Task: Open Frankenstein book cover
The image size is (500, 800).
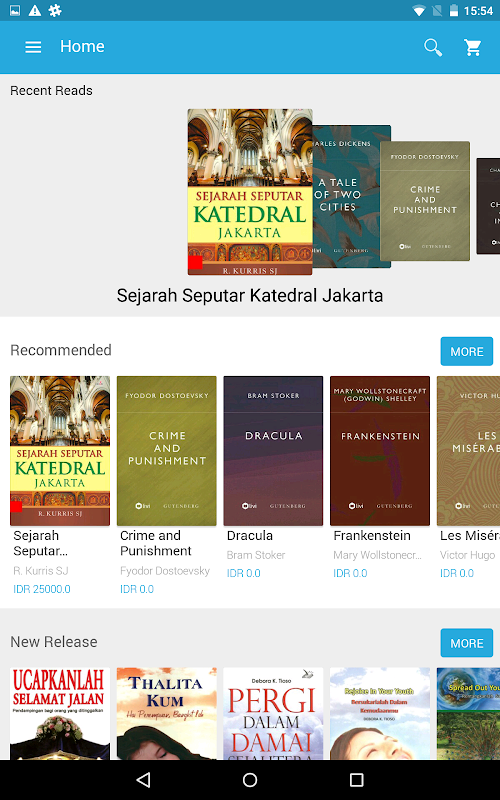Action: (380, 451)
